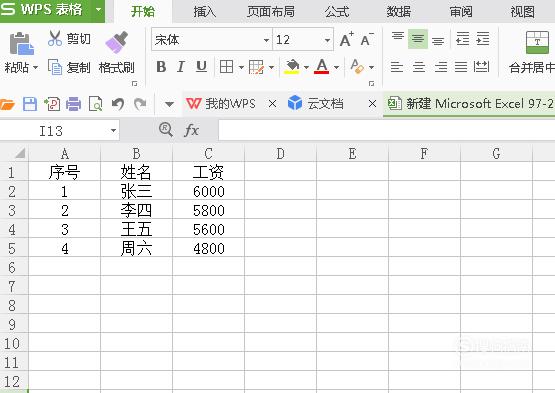Click the Save floppy disk icon
555x393 pixels.
coord(30,104)
